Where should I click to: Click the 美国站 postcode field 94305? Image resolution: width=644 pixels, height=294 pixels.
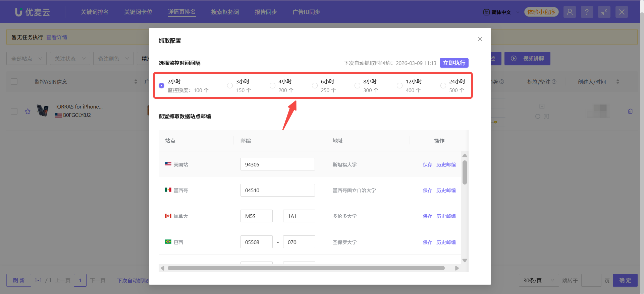point(278,164)
